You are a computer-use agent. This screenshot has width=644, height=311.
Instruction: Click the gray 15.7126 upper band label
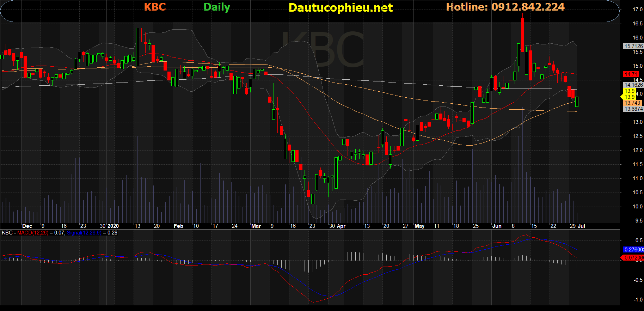(633, 46)
